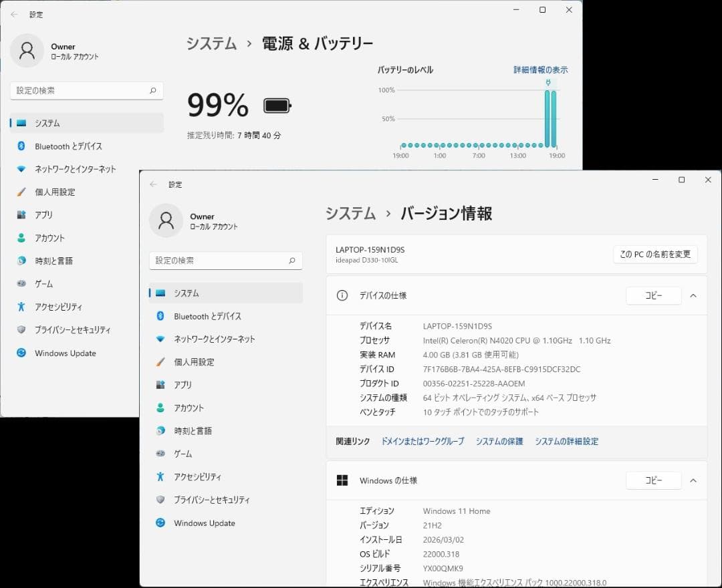Click the システム monitor icon in front sidebar
Viewport: 722px width, 588px height.
point(160,293)
